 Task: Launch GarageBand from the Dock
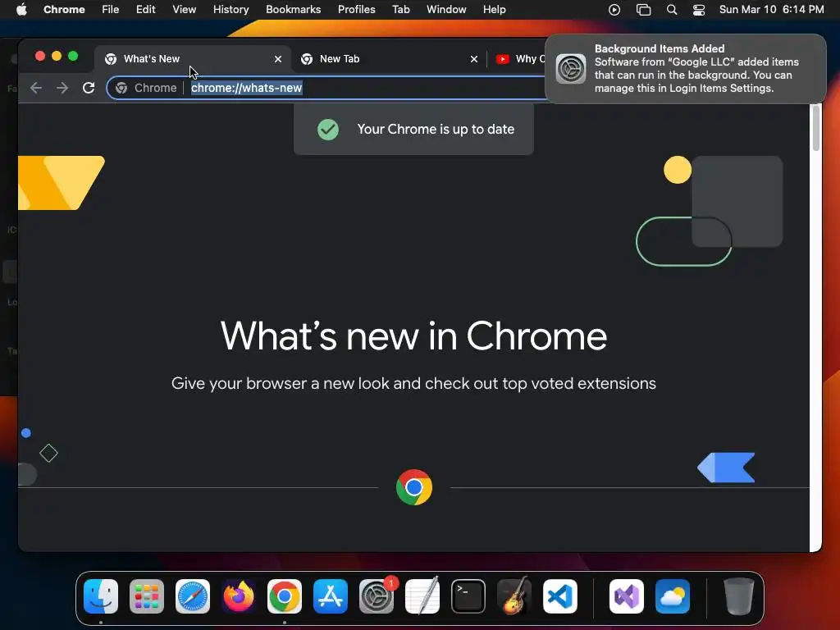tap(514, 596)
